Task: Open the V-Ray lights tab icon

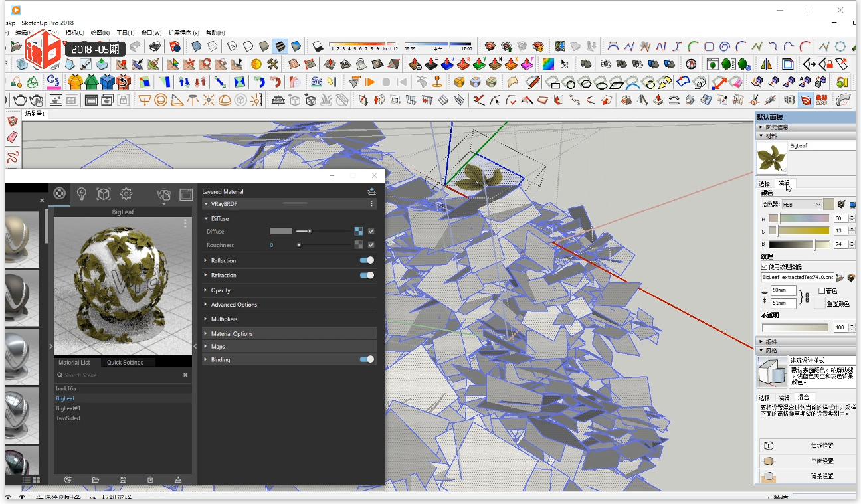Action: pos(81,193)
